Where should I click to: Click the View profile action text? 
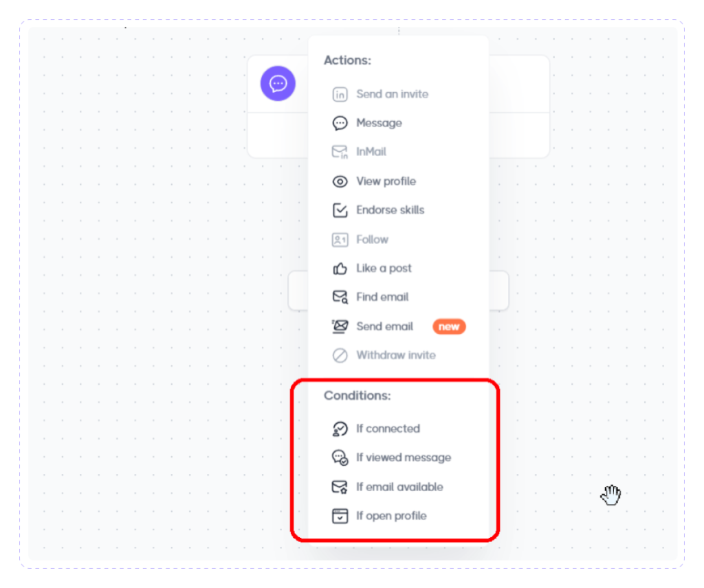(x=386, y=181)
